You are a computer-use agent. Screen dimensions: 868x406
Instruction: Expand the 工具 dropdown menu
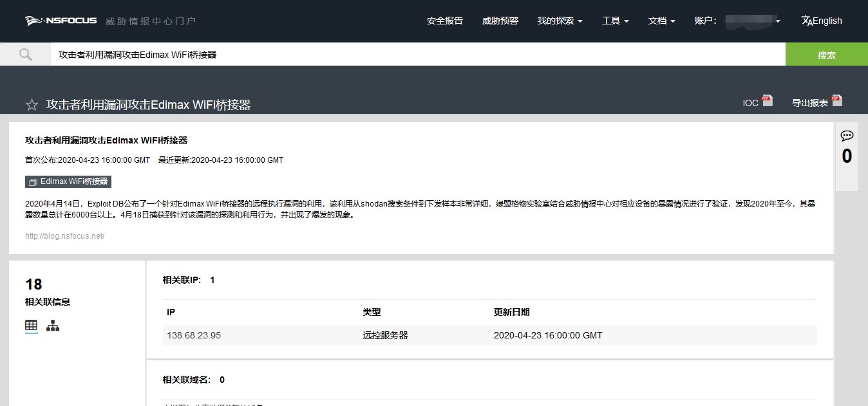click(x=615, y=21)
